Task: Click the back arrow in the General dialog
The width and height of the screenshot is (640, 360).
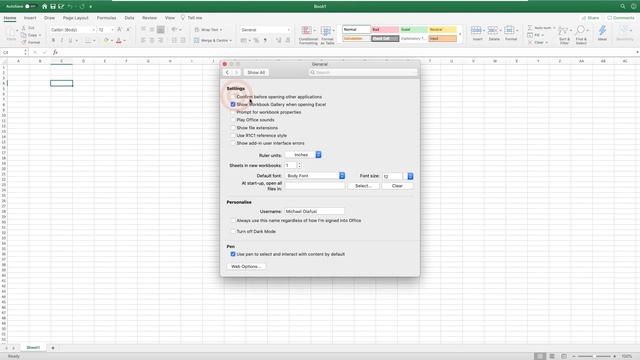Action: 227,72
